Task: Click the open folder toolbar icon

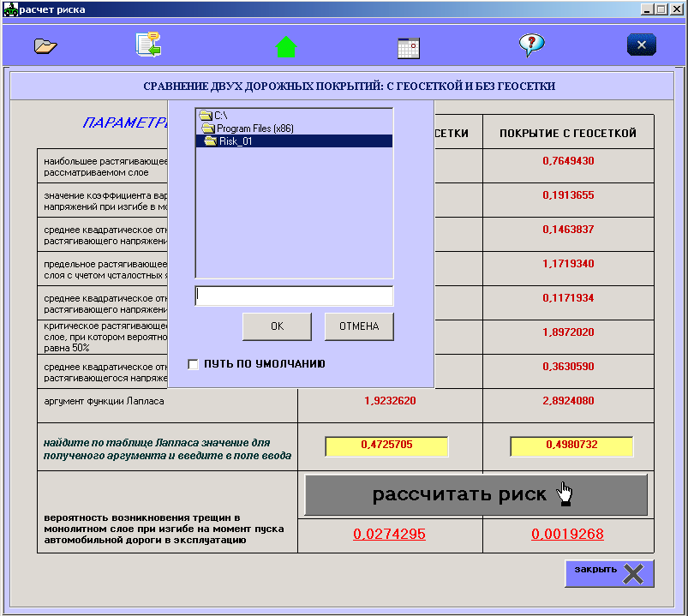Action: pos(45,45)
